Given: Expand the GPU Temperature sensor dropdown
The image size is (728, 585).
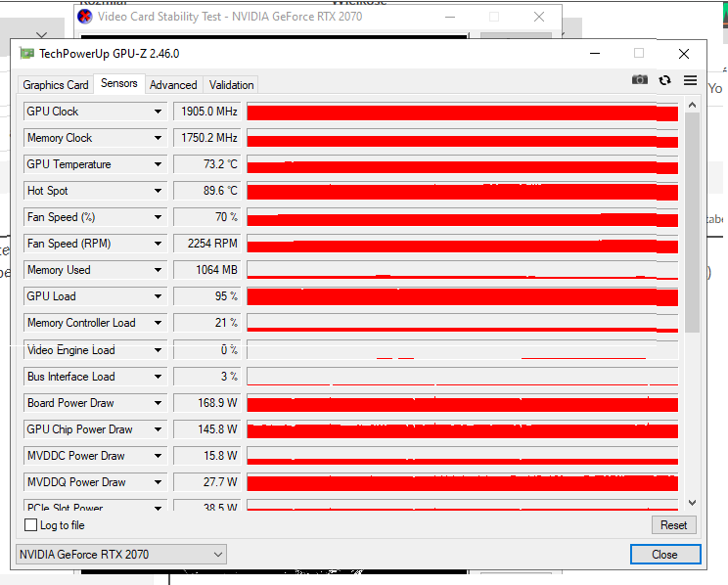Looking at the screenshot, I should click(158, 164).
